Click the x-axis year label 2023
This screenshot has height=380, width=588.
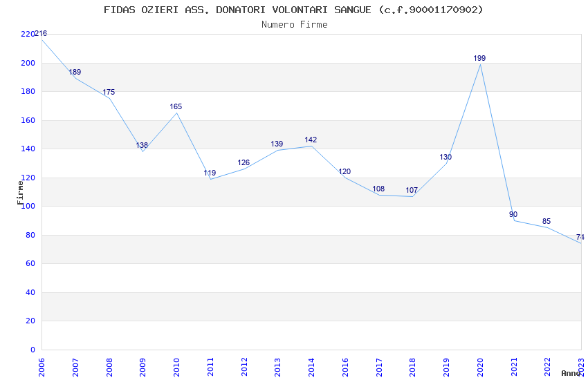pos(581,368)
